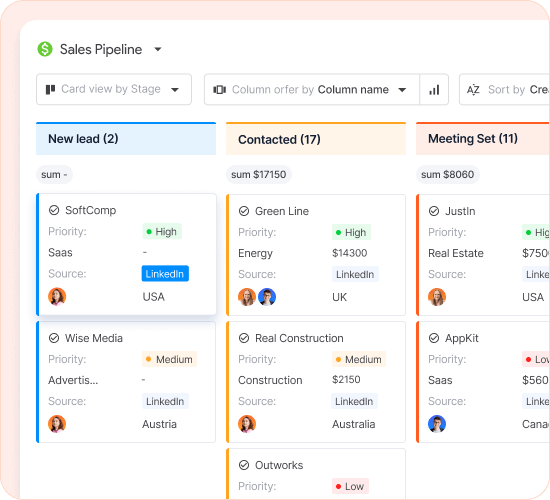Click the highlighted LinkedIn tag on SoftComp
Screen dimensions: 550x500
pyautogui.click(x=165, y=274)
